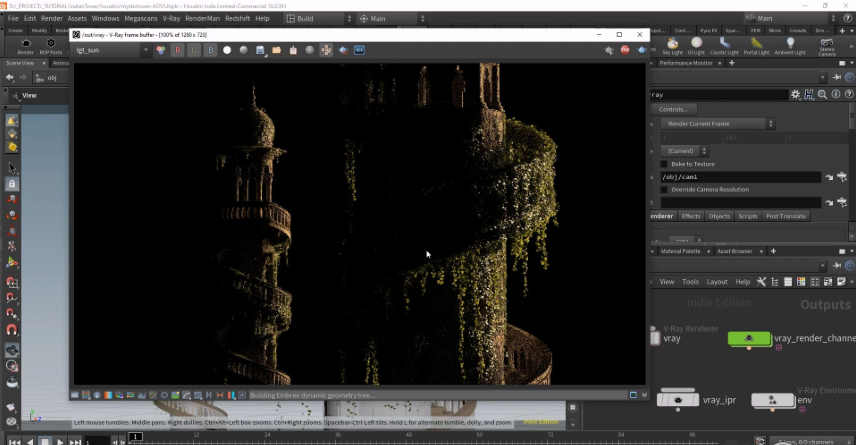The width and height of the screenshot is (856, 445).
Task: Click the /obj/cam1 camera path field
Action: (738, 177)
